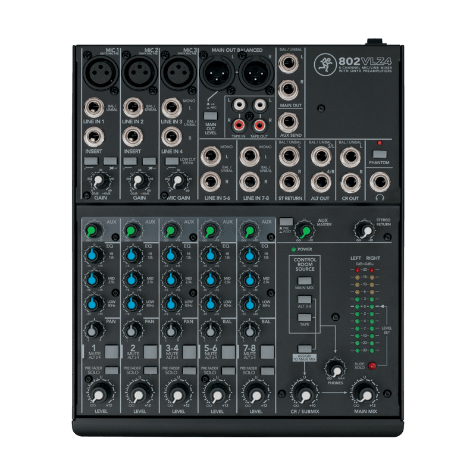Click the red RUDE SOLO indicator light
Viewport: 476px width, 476px height.
tap(371, 366)
